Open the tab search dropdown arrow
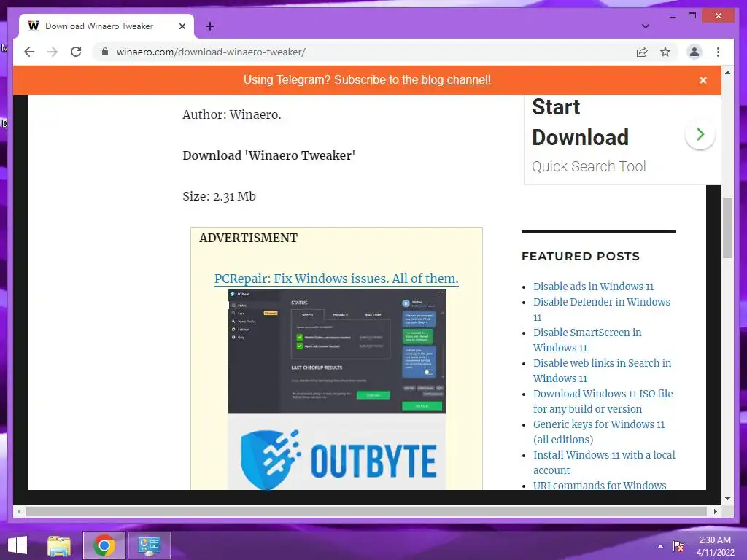747x560 pixels. coord(646,26)
